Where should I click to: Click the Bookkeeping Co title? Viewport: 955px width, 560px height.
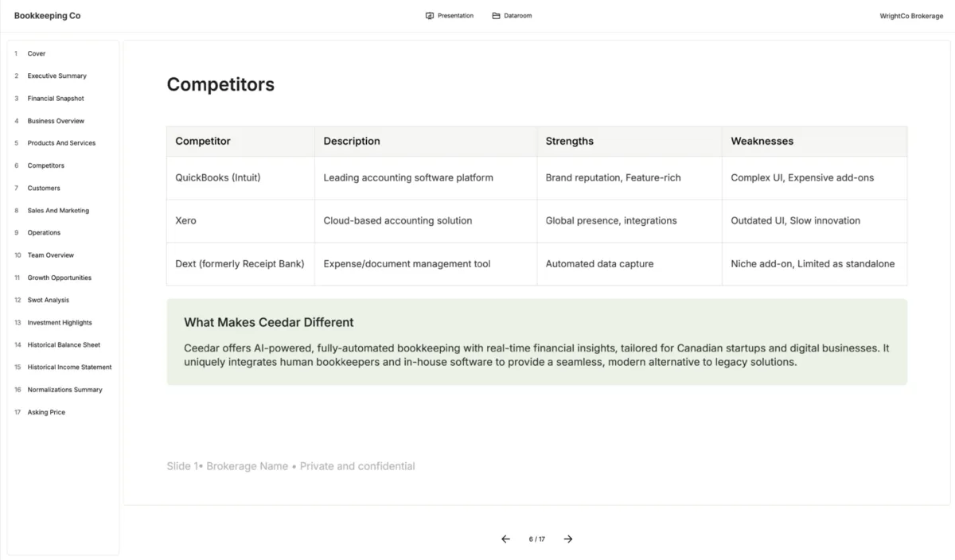point(47,16)
